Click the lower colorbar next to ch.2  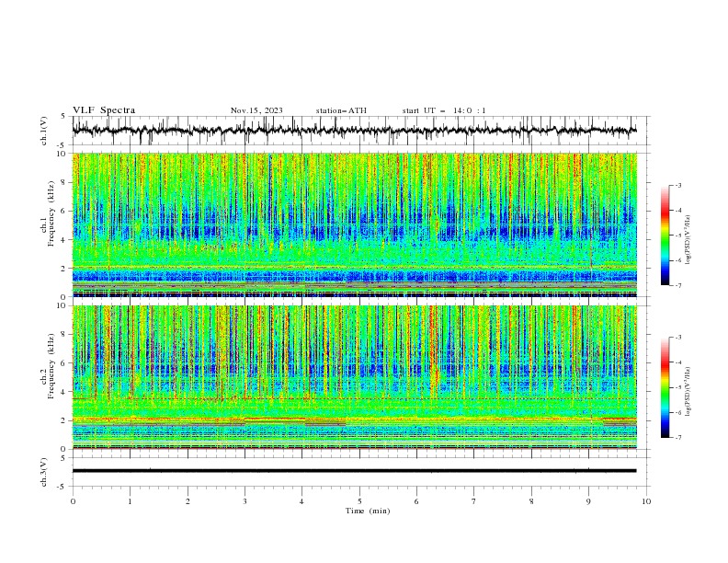665,387
